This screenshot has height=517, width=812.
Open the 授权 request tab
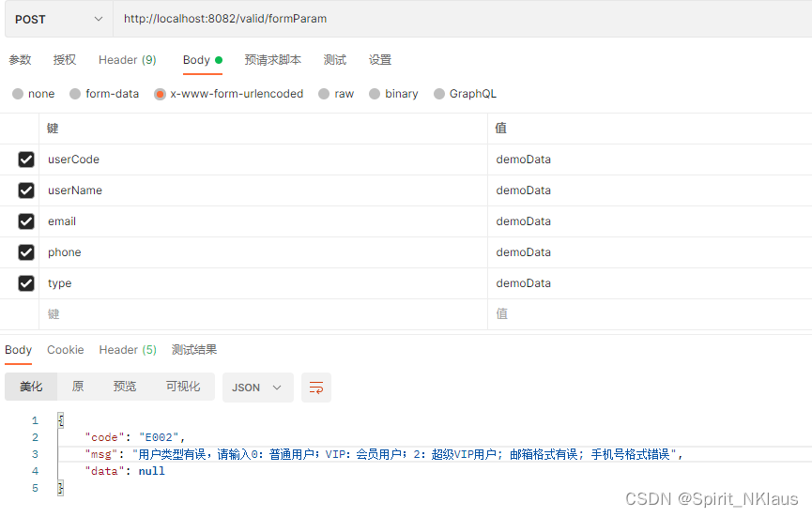65,60
